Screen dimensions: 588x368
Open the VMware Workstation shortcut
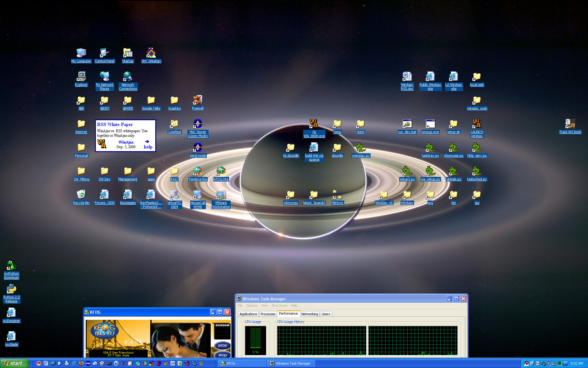pos(221,195)
